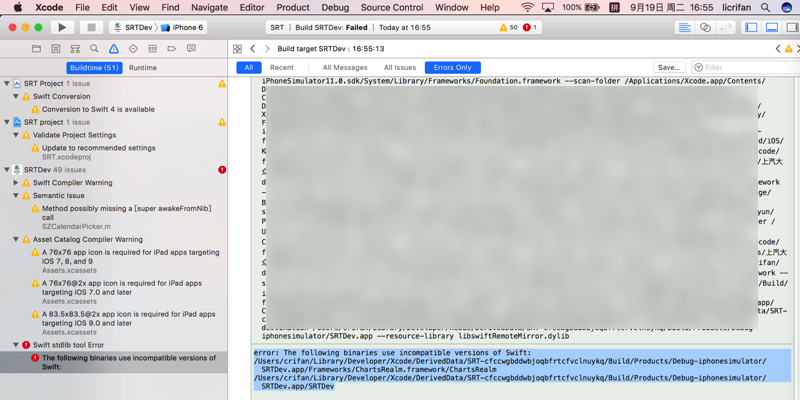This screenshot has height=400, width=800.
Task: Open the Source Control menu
Action: click(392, 7)
